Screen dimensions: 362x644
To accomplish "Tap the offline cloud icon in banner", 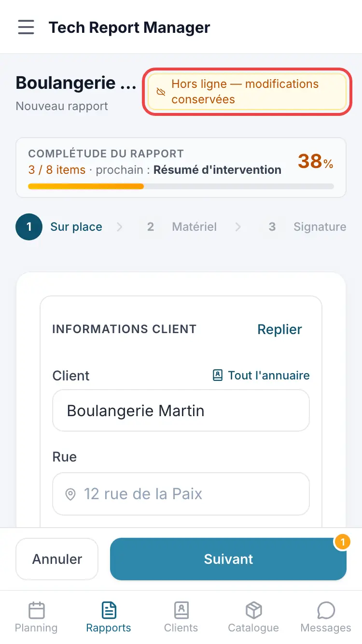I will pos(161,92).
